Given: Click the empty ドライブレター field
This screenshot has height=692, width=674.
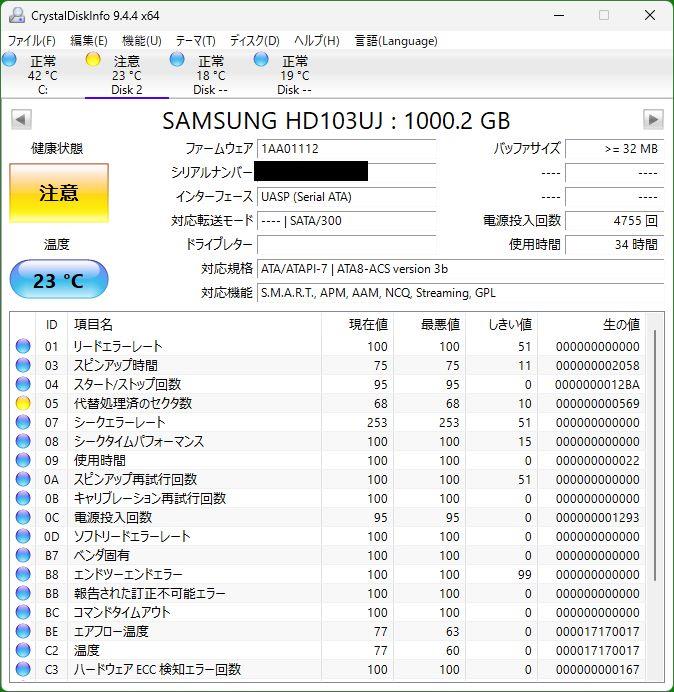Looking at the screenshot, I should tap(346, 244).
